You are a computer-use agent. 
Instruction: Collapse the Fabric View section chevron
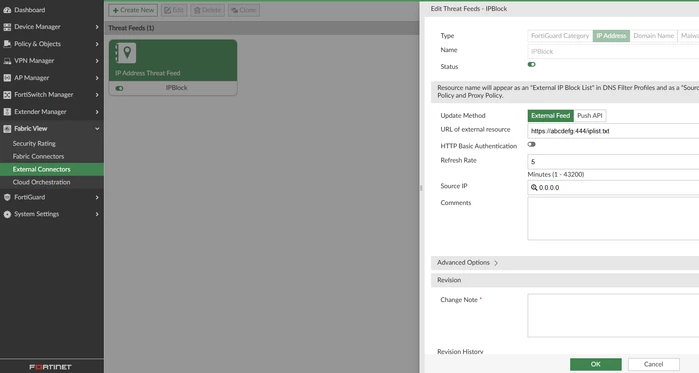(x=97, y=129)
